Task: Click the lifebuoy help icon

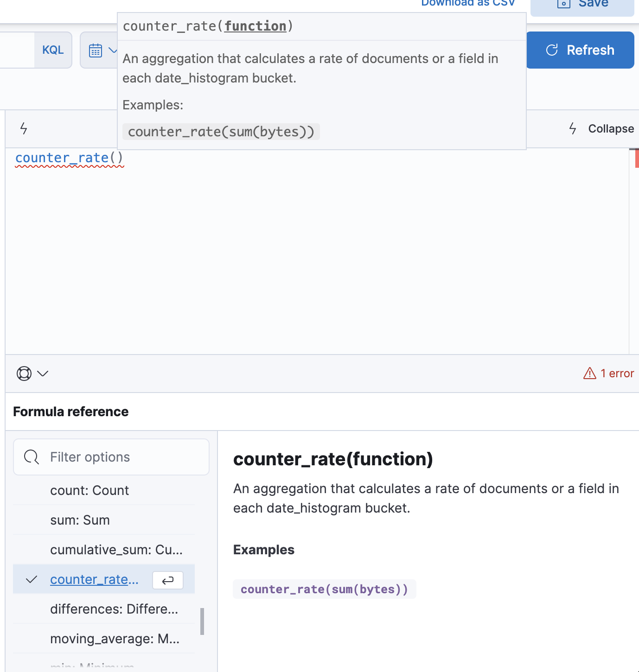Action: [24, 374]
